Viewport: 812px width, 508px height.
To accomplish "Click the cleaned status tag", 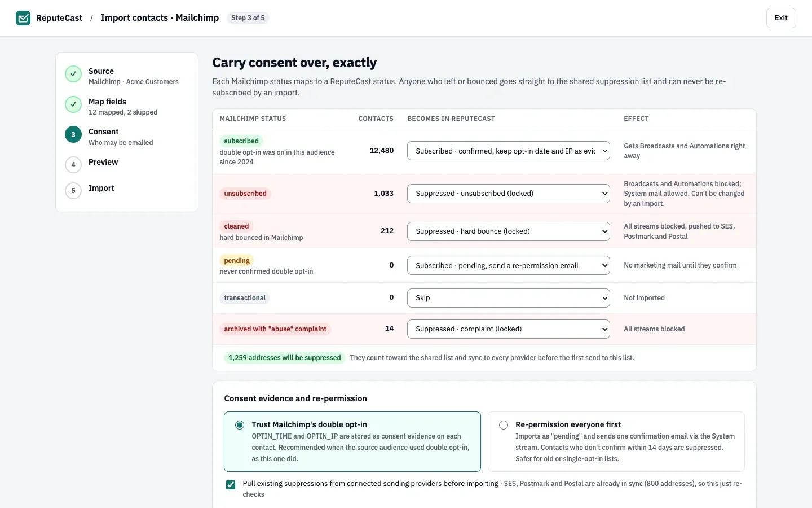I will click(x=236, y=226).
